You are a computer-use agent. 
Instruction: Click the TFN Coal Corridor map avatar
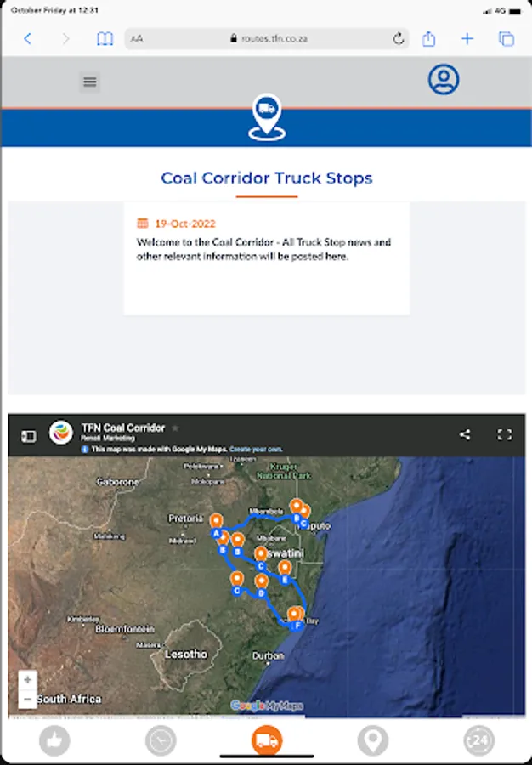[61, 433]
